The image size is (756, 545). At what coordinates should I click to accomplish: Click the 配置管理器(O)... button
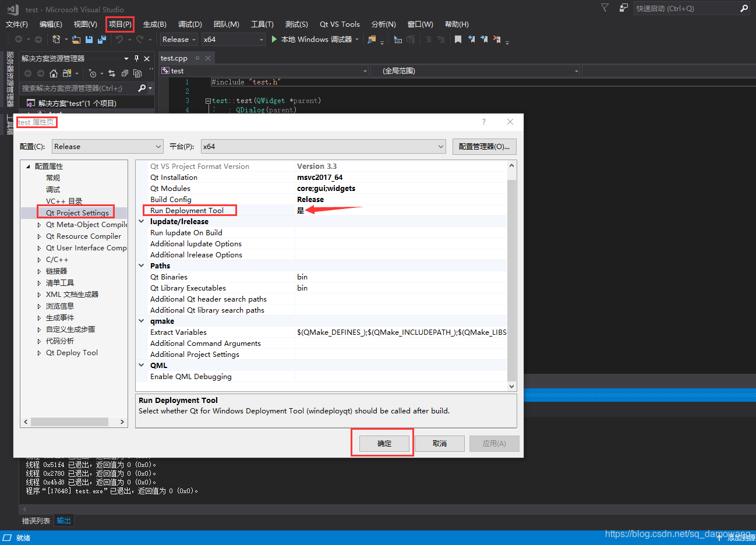(484, 147)
